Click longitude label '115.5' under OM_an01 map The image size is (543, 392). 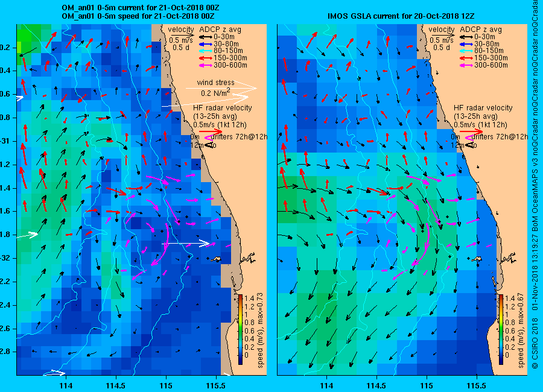(216, 386)
